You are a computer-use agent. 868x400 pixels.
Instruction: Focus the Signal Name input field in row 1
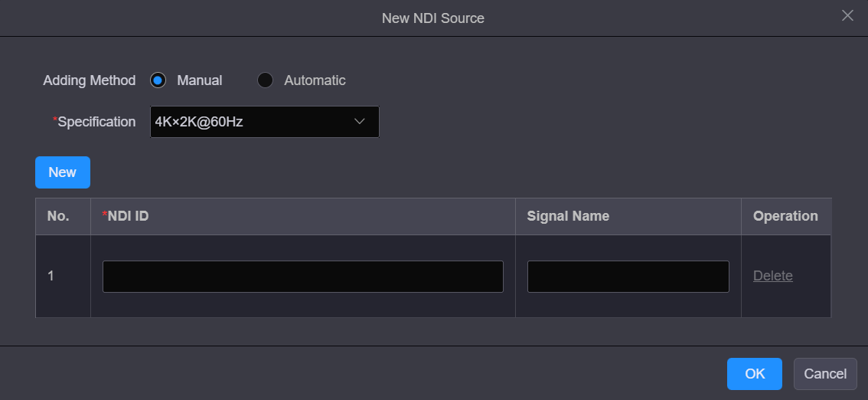[x=628, y=277]
